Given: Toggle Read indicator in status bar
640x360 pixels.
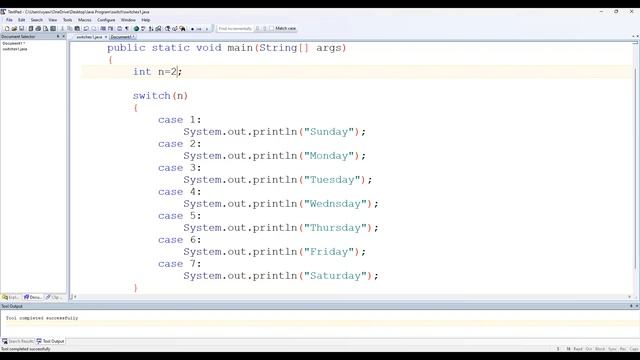Looking at the screenshot, I should pyautogui.click(x=578, y=349).
